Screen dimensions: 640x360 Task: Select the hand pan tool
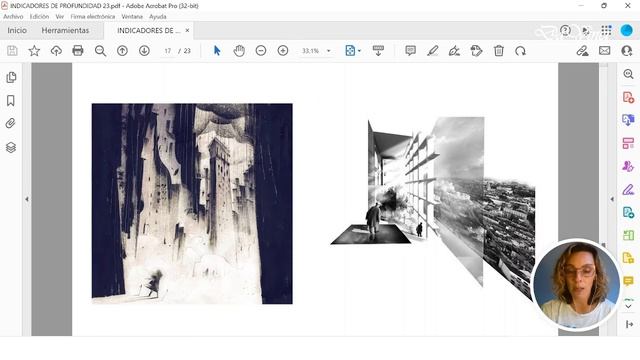coord(239,51)
